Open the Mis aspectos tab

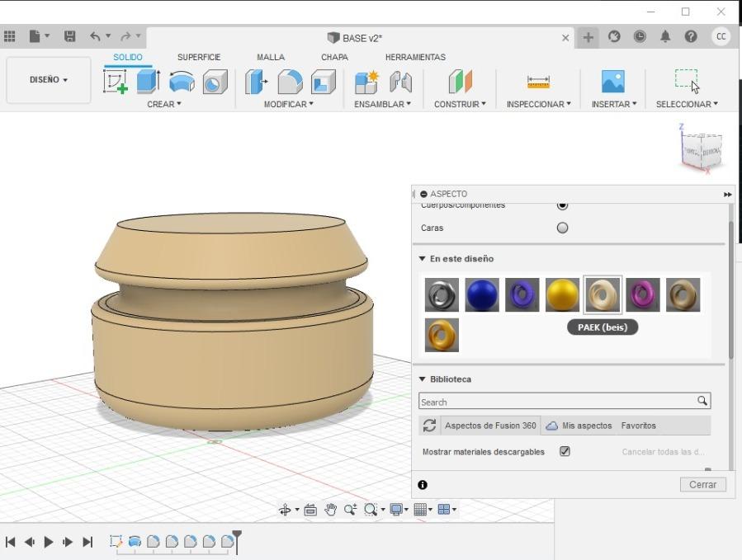coord(586,426)
